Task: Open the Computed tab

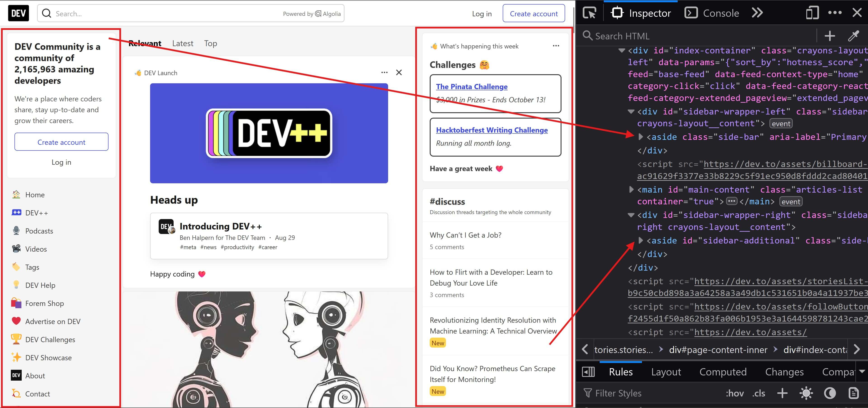Action: click(x=723, y=372)
